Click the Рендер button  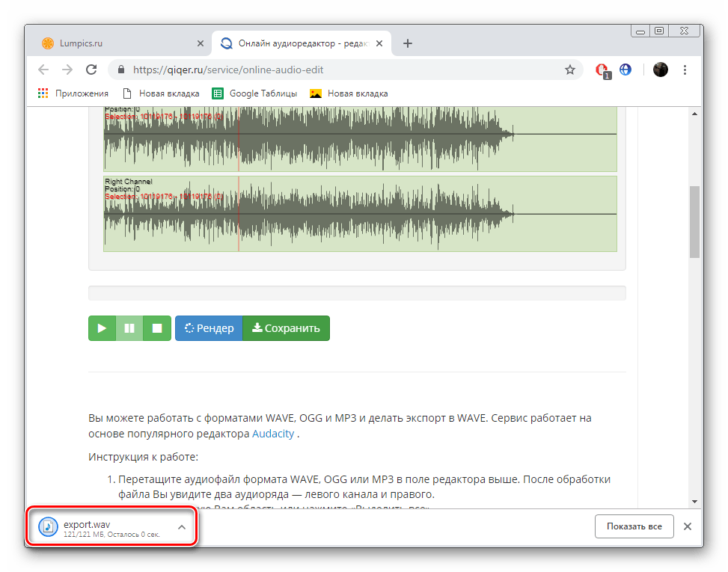click(209, 328)
